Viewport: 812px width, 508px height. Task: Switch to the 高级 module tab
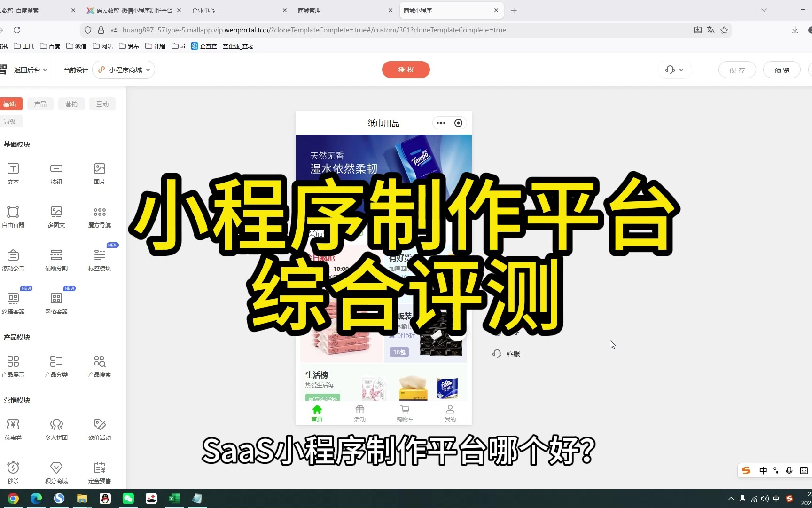[10, 121]
